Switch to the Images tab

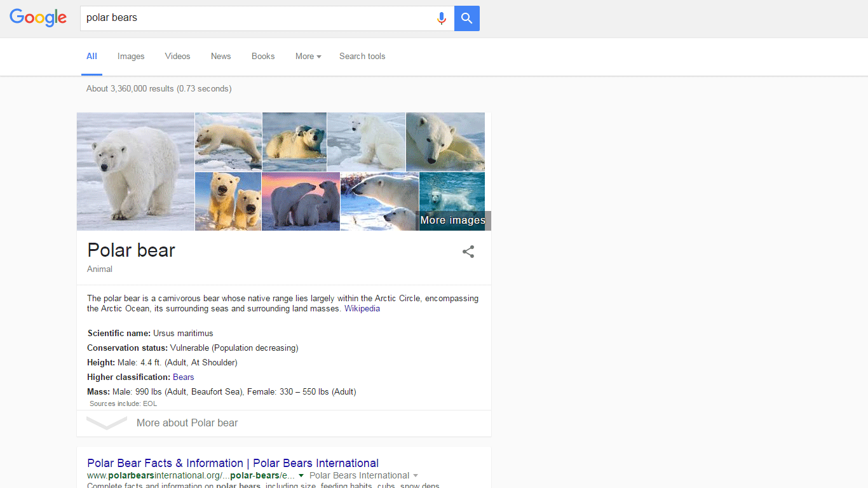coord(131,57)
